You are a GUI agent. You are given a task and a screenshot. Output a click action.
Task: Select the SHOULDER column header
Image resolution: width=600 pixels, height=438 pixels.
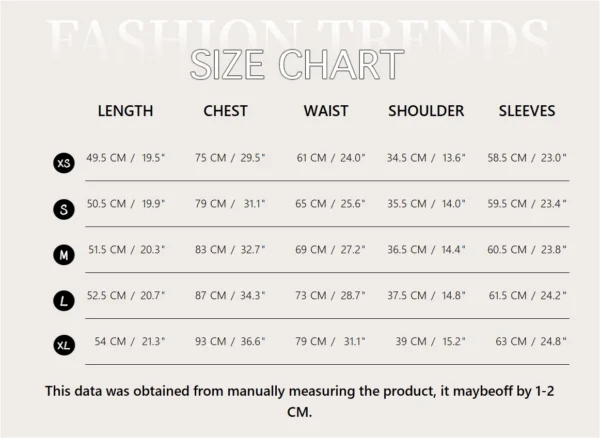pos(426,111)
